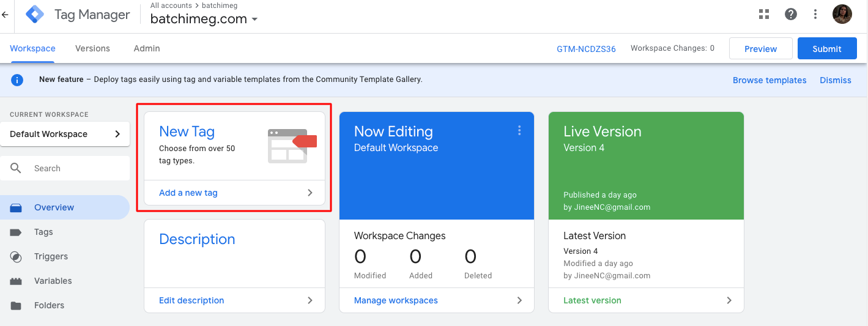Click the back arrow icon

(6, 15)
